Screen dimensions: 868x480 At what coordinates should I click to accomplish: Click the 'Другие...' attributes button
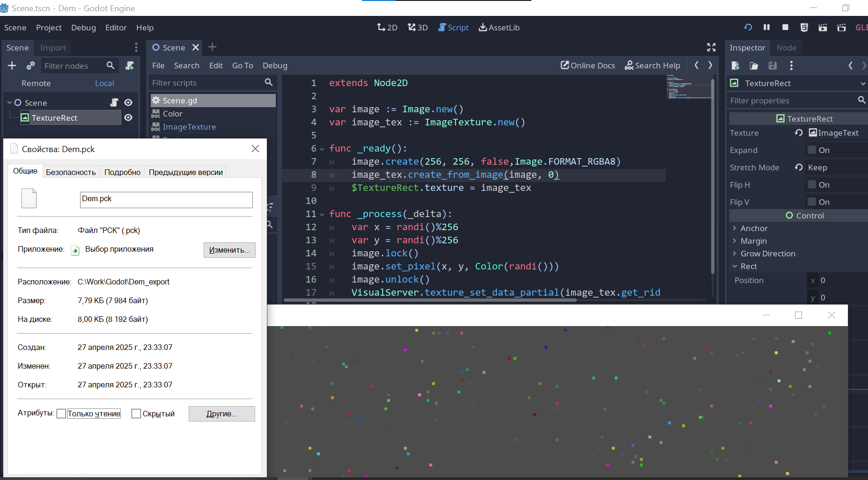[x=222, y=414]
